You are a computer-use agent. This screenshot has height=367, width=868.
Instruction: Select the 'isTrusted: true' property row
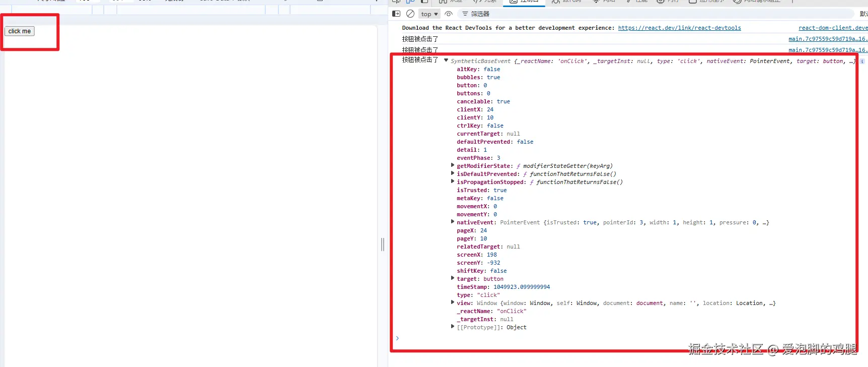pos(482,191)
